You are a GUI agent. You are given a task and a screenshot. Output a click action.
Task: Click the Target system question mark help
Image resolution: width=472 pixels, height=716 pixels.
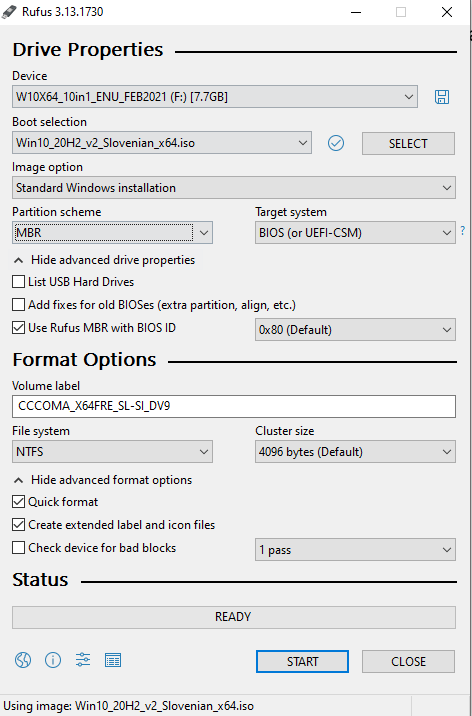(x=462, y=231)
